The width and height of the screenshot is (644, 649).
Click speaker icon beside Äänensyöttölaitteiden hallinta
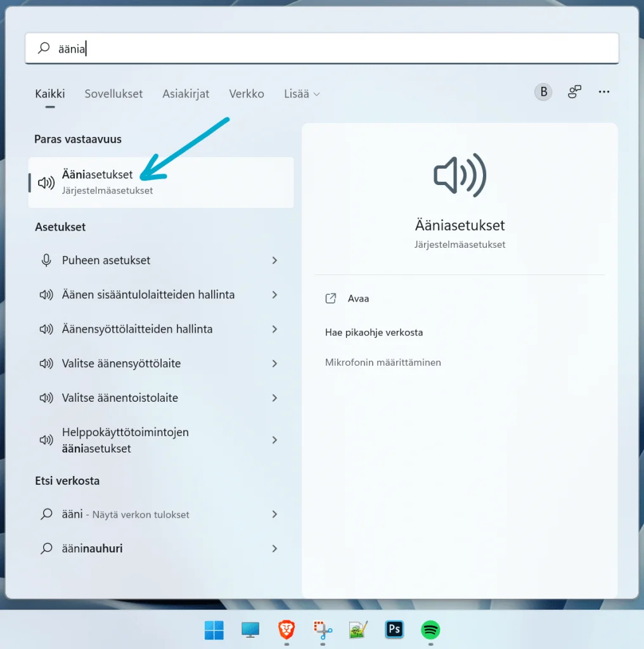click(46, 329)
